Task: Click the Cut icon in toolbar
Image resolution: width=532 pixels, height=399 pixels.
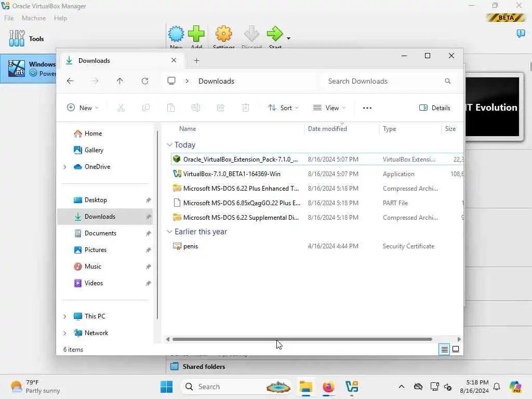Action: [x=121, y=108]
